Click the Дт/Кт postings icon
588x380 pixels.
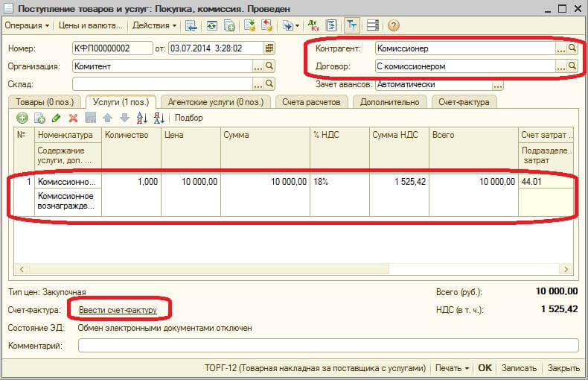(313, 25)
